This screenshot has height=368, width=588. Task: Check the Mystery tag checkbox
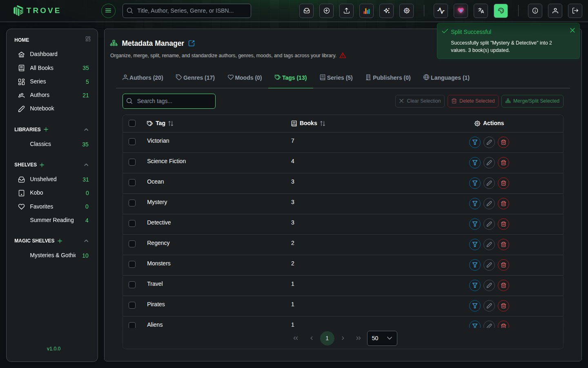132,203
